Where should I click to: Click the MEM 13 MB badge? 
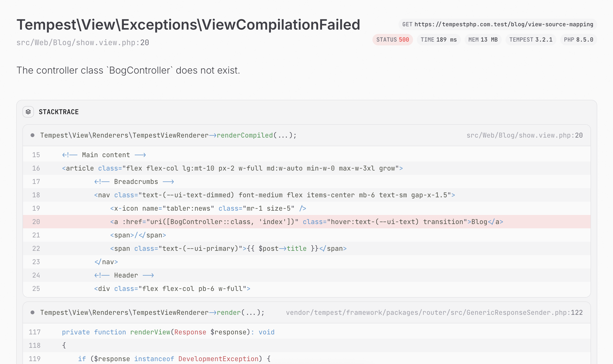483,40
